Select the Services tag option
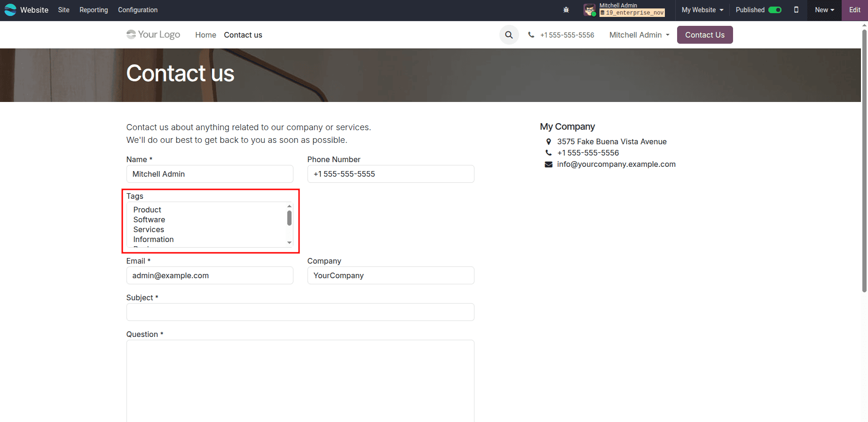The image size is (868, 422). coord(149,229)
